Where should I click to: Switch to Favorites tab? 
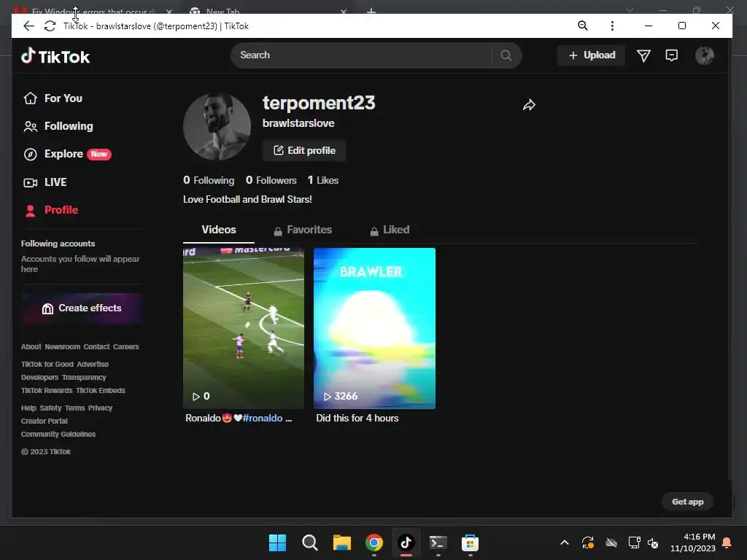pos(303,230)
